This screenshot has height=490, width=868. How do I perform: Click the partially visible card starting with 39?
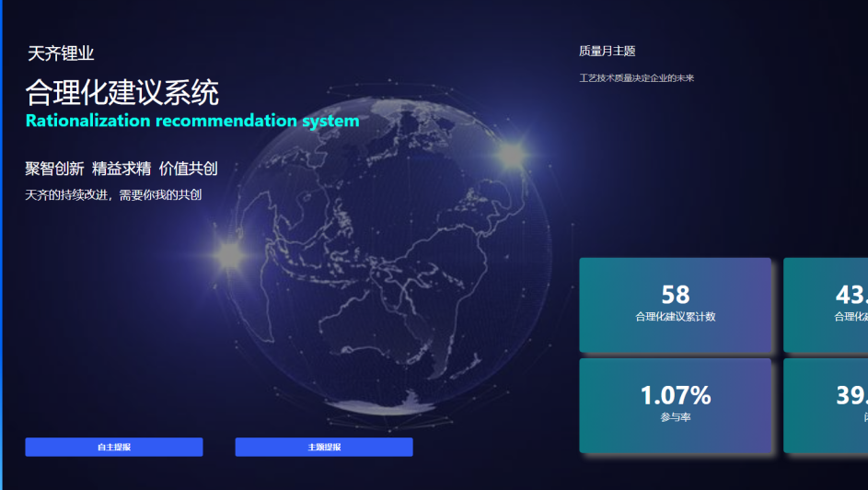tap(826, 405)
